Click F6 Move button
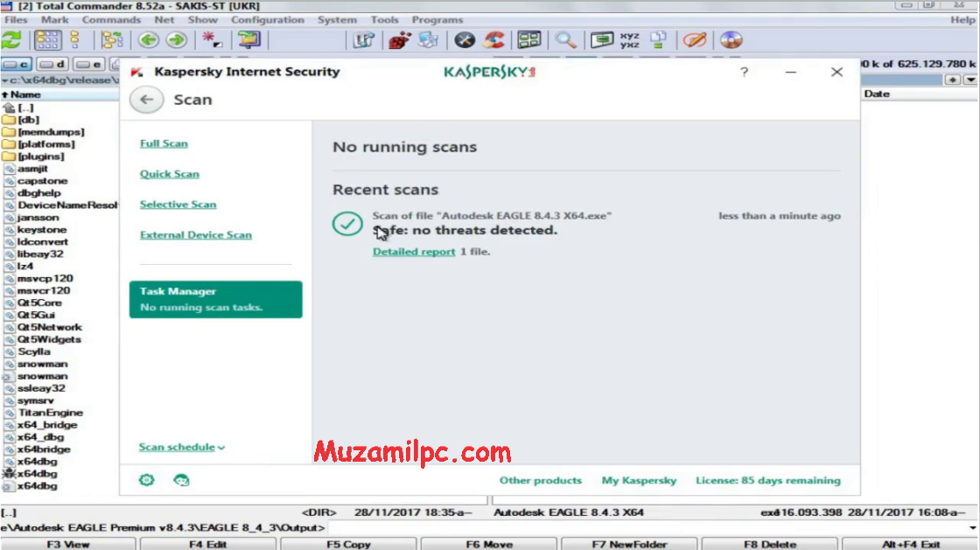The height and width of the screenshot is (550, 980). pyautogui.click(x=489, y=545)
